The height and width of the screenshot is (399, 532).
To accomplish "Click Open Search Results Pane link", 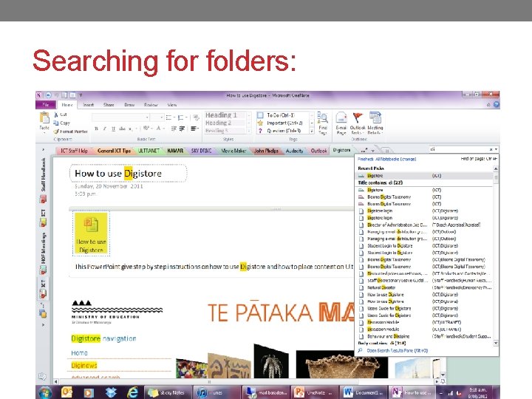I will (x=398, y=350).
